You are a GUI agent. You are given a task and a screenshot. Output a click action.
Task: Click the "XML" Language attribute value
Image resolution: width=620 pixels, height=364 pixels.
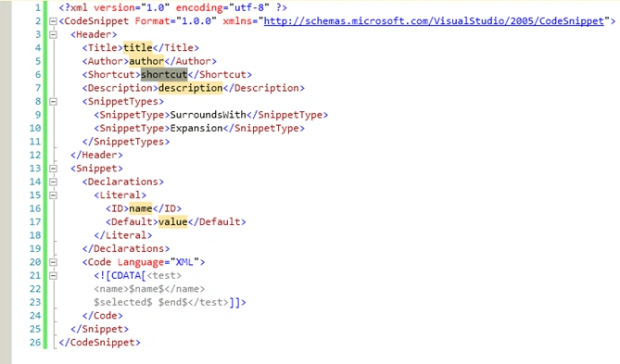tap(184, 262)
